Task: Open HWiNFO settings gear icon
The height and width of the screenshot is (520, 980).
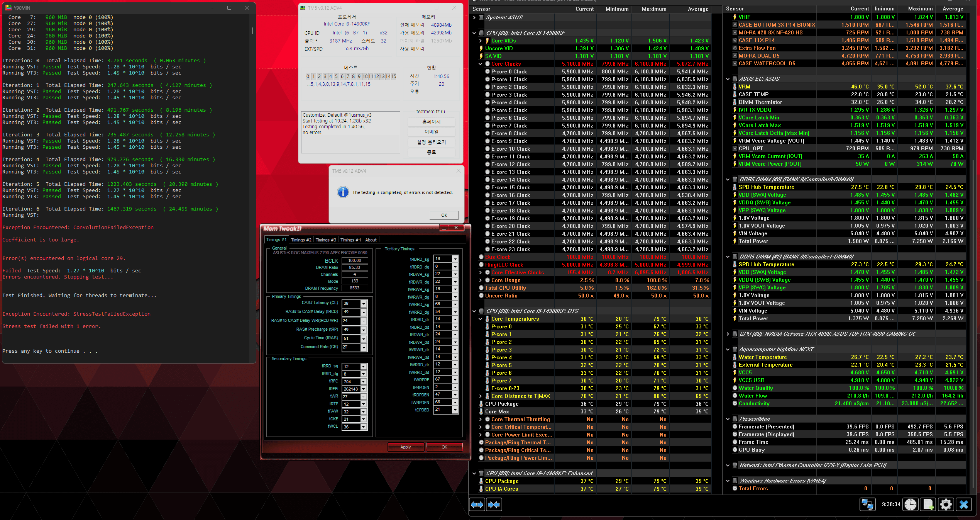Action: 946,505
